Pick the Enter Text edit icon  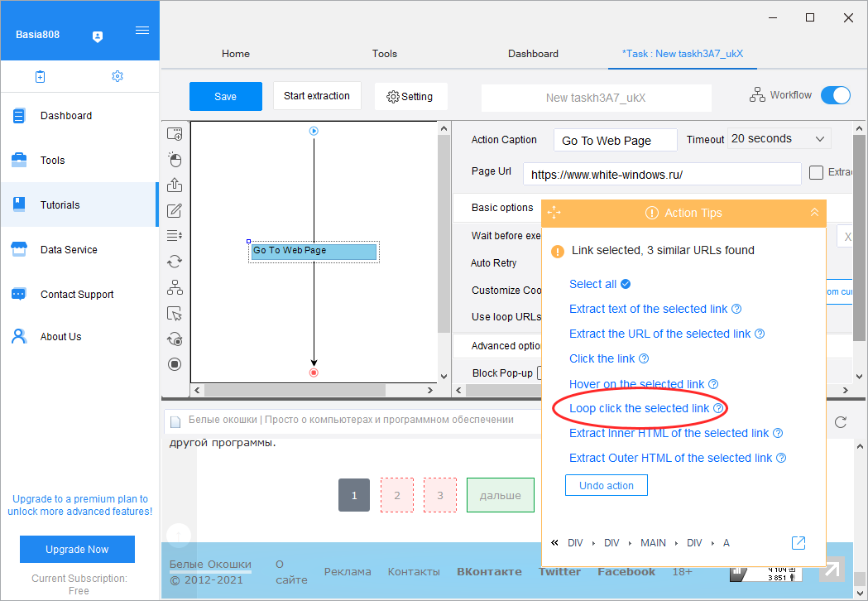pyautogui.click(x=175, y=210)
